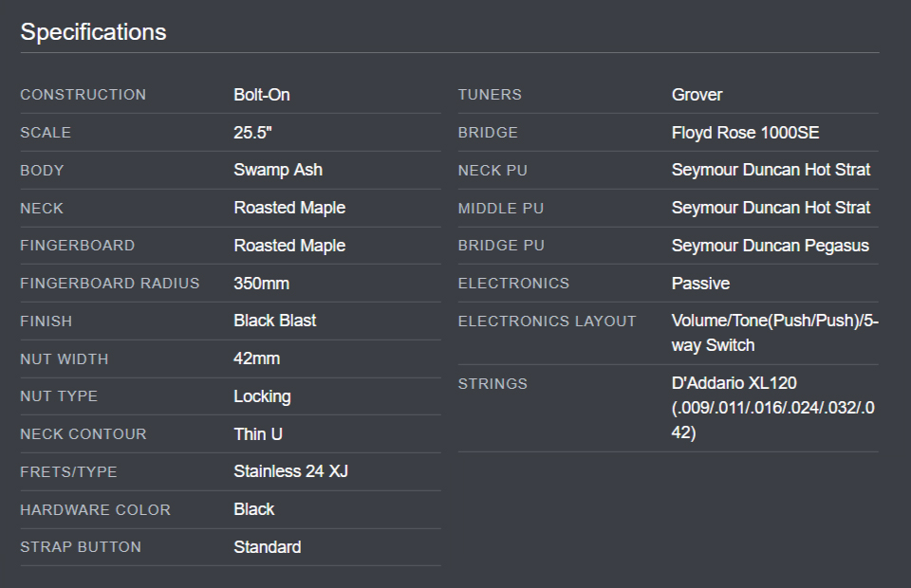Select the Grover tuners value
The width and height of the screenshot is (911, 588).
[x=697, y=95]
